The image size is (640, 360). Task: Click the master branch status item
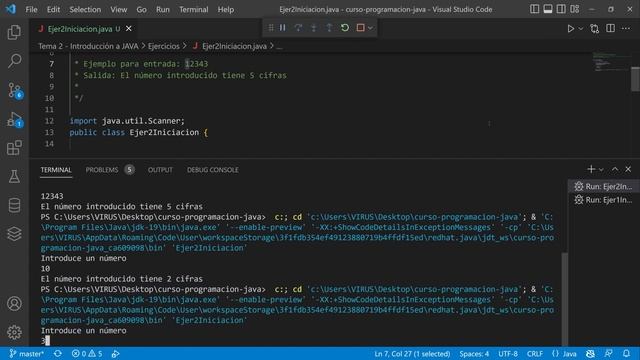tap(27, 353)
